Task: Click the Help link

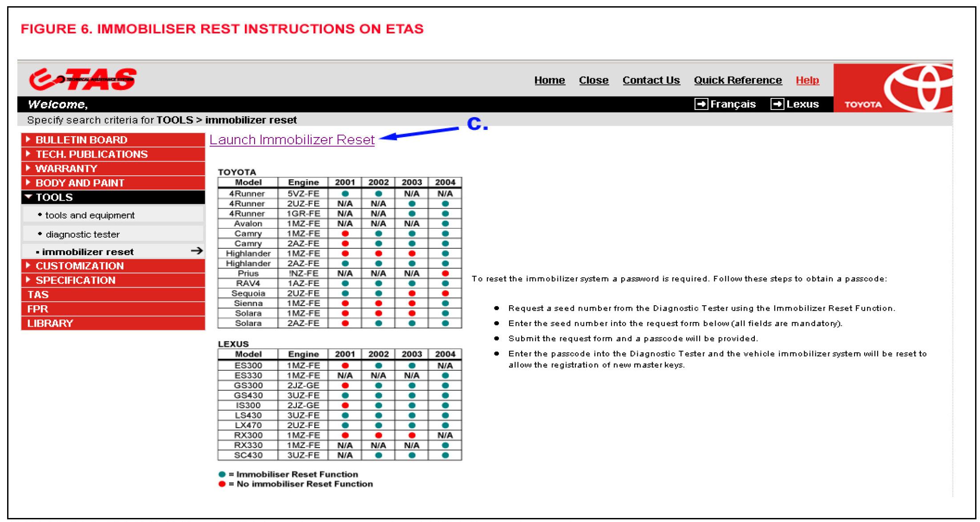Action: coord(807,80)
